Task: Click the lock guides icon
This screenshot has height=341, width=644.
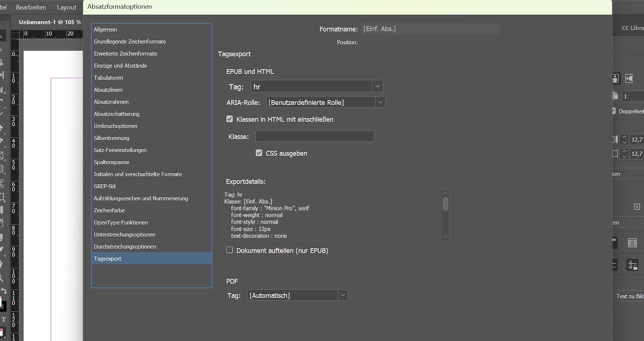Action: pos(632,265)
